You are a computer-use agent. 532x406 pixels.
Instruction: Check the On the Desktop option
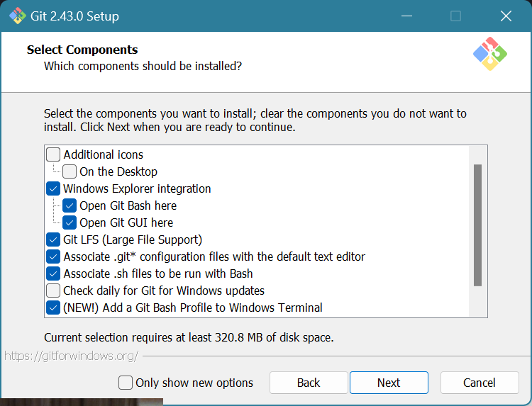click(70, 171)
